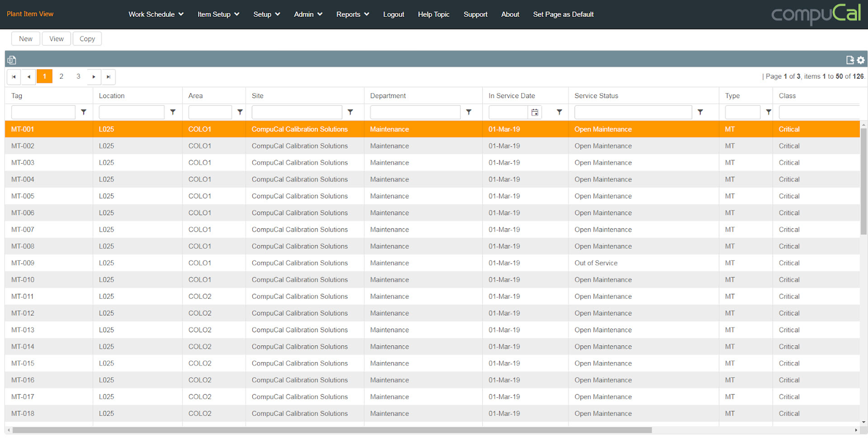Open Support menu item
This screenshot has height=438, width=868.
point(475,14)
